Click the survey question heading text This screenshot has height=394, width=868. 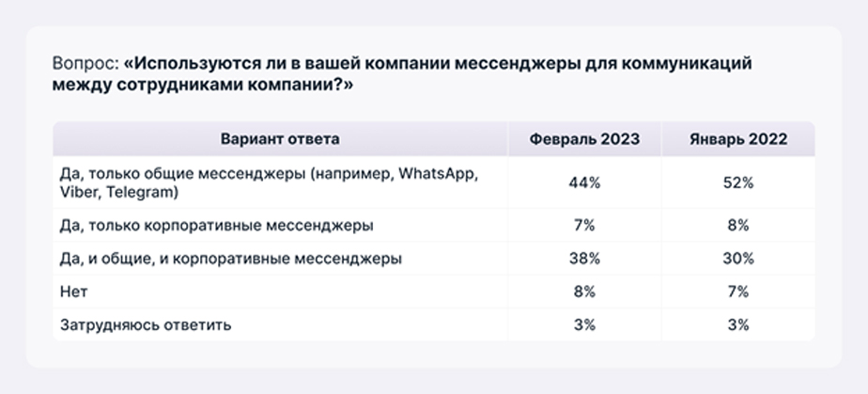[x=402, y=75]
